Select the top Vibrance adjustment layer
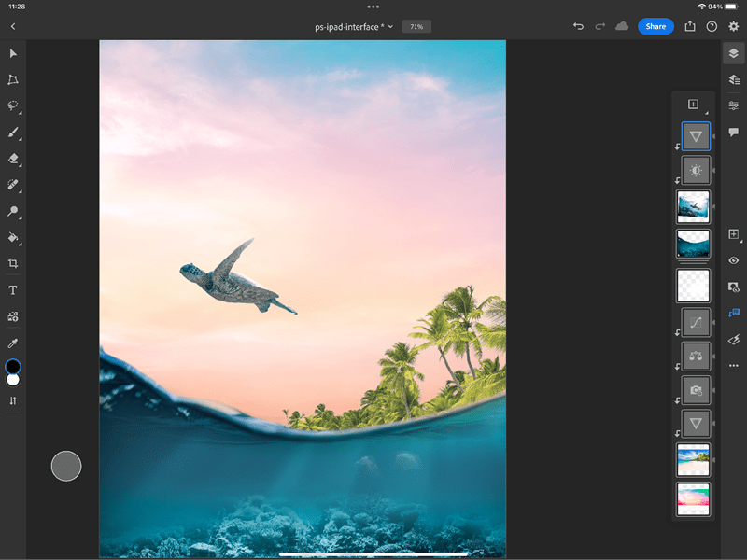Viewport: 747px width, 560px height. pos(696,136)
